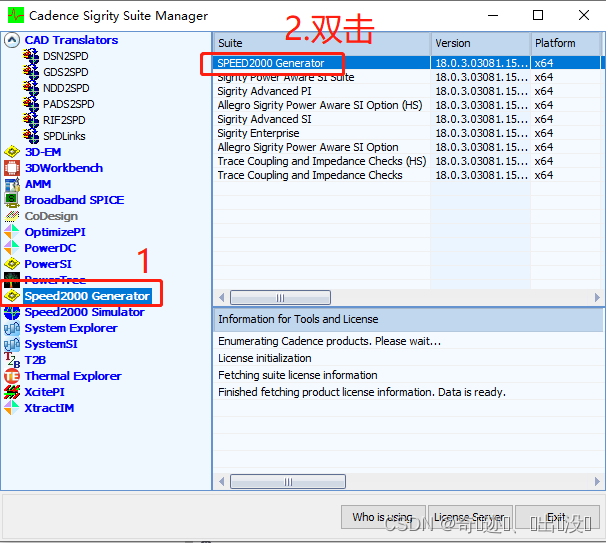Click the GDS2SPD translator icon
The height and width of the screenshot is (543, 606).
[31, 72]
